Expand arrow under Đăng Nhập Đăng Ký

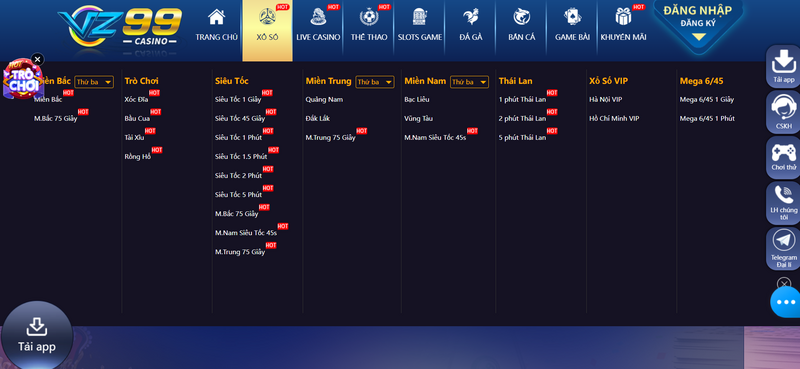698,37
